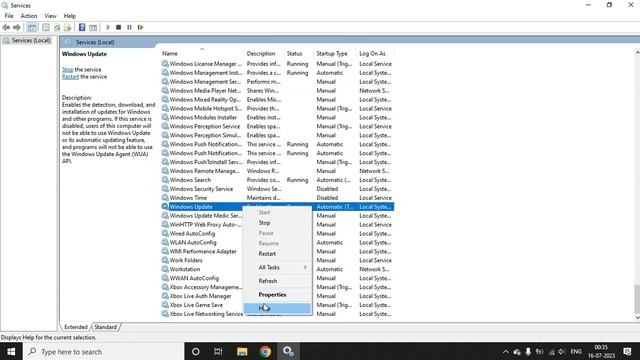Click the Stop Service square icon
The width and height of the screenshot is (640, 360).
pyautogui.click(x=118, y=27)
